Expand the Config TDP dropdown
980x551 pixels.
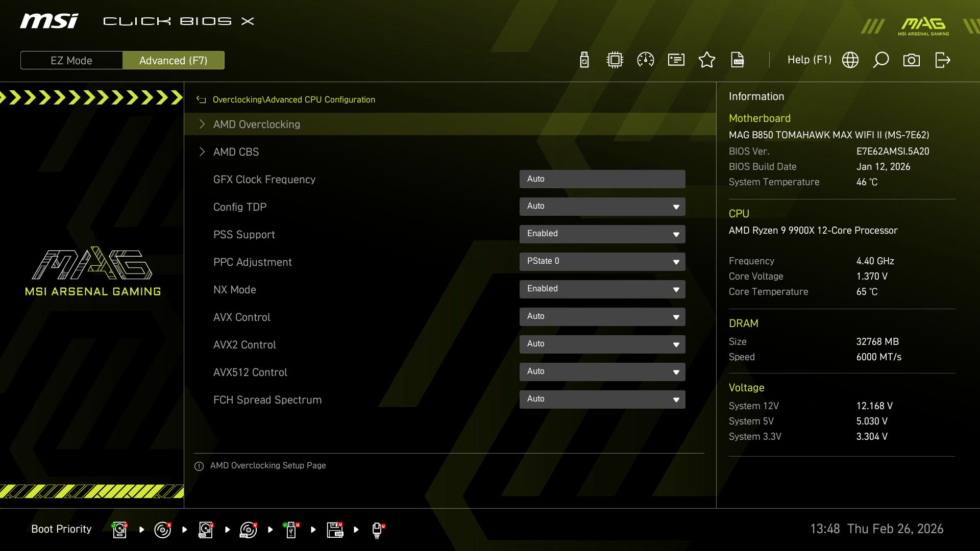tap(602, 206)
